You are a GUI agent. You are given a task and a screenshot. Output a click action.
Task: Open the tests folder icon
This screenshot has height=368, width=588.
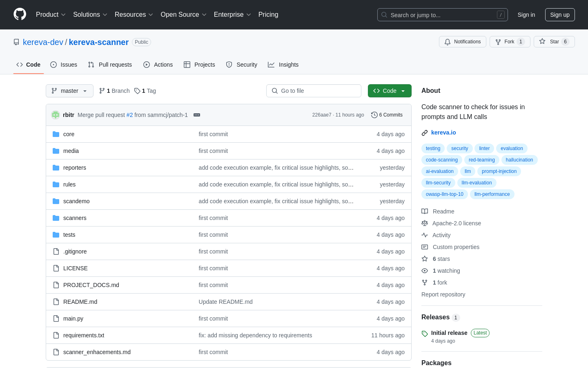click(56, 235)
